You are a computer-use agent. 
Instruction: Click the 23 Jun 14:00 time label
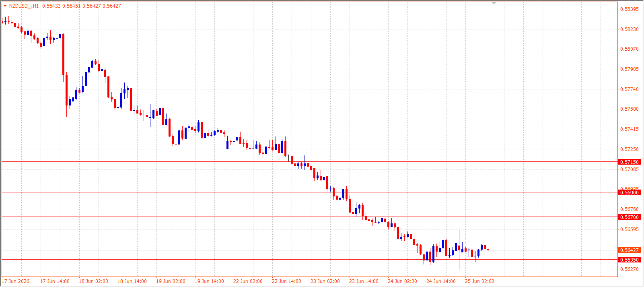[364, 281]
